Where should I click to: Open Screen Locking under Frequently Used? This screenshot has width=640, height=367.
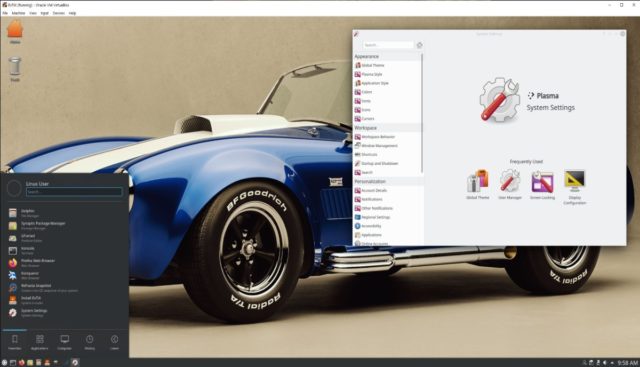pyautogui.click(x=542, y=185)
